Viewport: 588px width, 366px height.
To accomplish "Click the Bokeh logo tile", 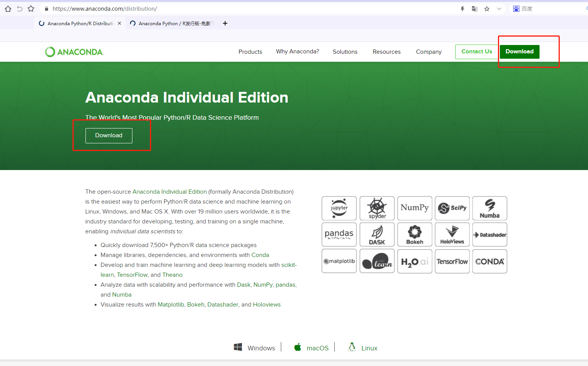I will 415,235.
